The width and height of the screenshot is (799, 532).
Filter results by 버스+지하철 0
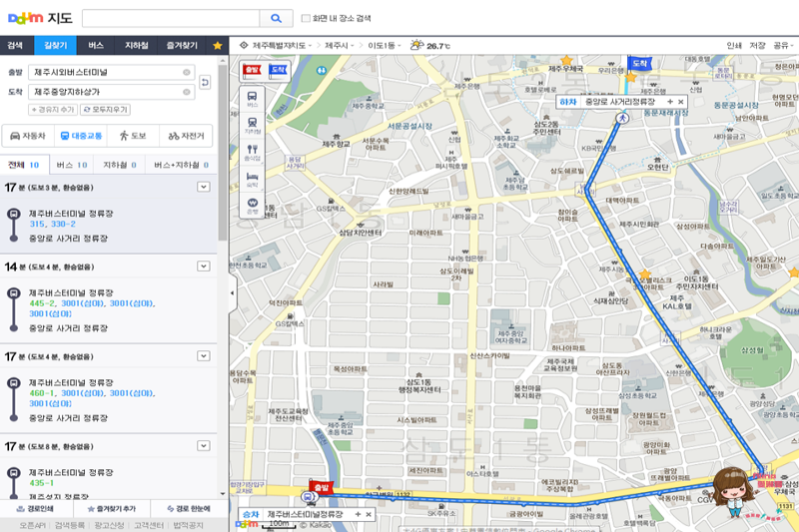coord(181,165)
